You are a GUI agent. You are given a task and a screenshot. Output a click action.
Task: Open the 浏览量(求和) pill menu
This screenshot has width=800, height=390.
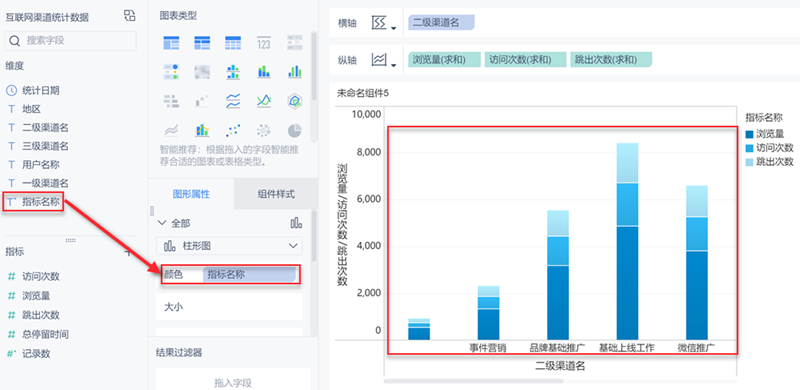tap(444, 60)
